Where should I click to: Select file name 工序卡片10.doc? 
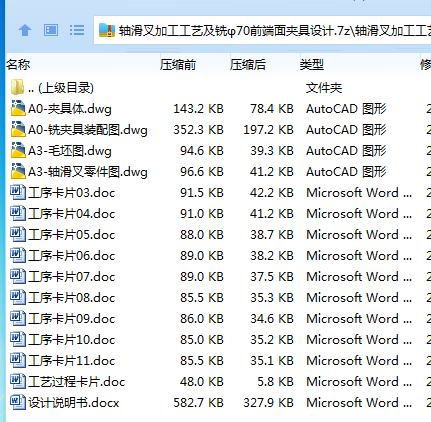pos(72,340)
